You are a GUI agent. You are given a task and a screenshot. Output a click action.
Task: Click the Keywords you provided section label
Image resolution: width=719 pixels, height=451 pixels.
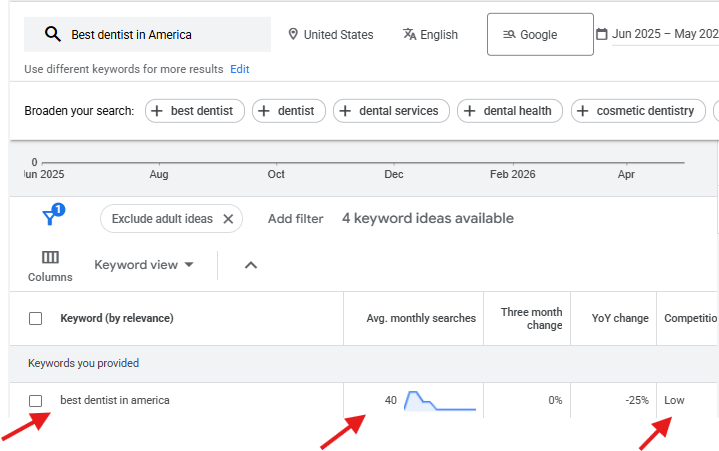point(83,363)
